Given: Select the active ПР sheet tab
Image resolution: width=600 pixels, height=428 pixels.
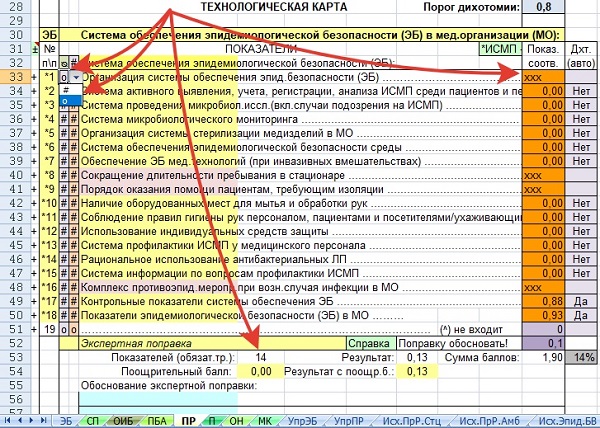Looking at the screenshot, I should [x=188, y=421].
